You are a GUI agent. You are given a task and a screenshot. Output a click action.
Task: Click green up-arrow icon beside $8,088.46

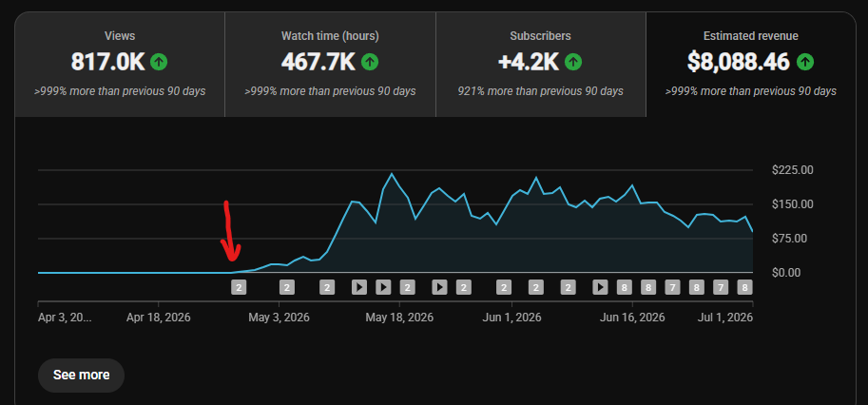point(805,62)
